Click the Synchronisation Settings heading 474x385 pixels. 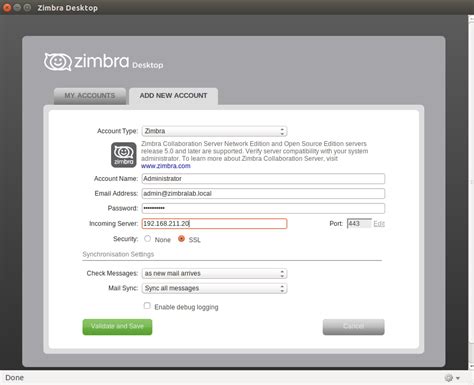[x=118, y=254]
